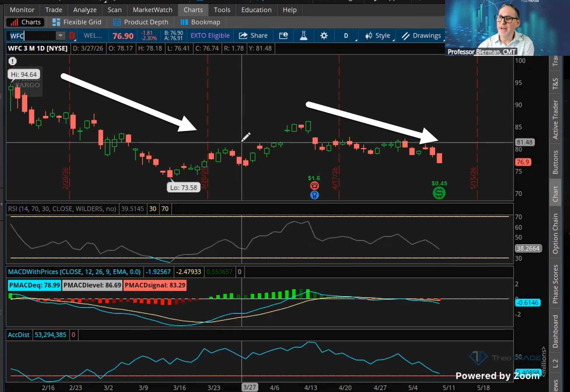Click the blue lightbulb event icon
Viewport: 570px width, 392px height.
(x=314, y=195)
